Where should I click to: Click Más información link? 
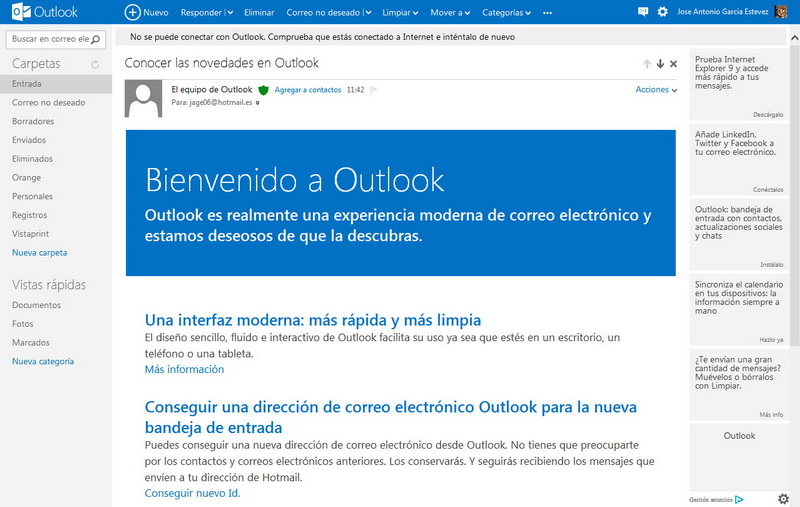[x=184, y=369]
